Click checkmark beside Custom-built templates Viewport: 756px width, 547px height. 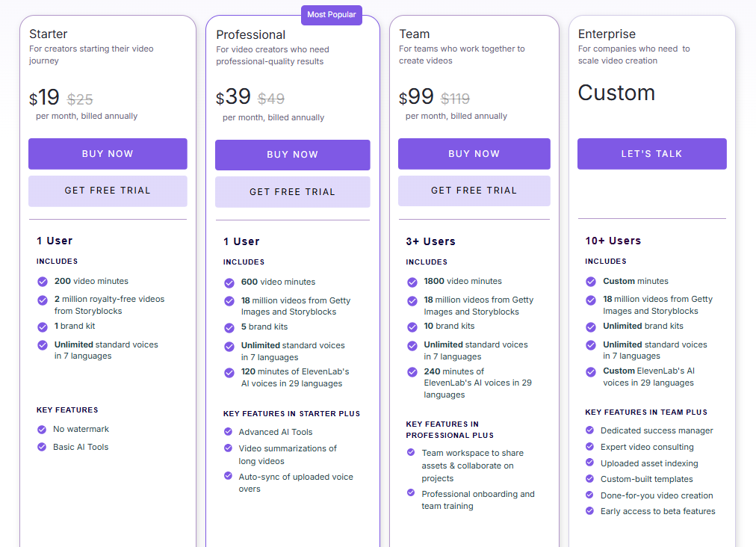click(x=589, y=478)
